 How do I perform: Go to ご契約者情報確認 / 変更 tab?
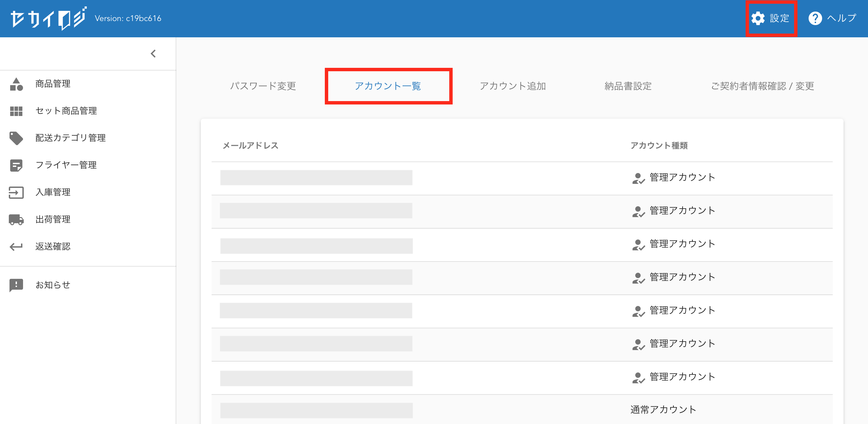click(x=762, y=86)
